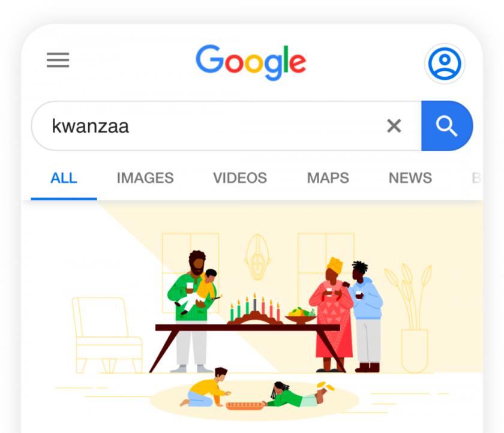The height and width of the screenshot is (433, 504).
Task: Click the kinara candle holder on table
Action: coord(255,309)
